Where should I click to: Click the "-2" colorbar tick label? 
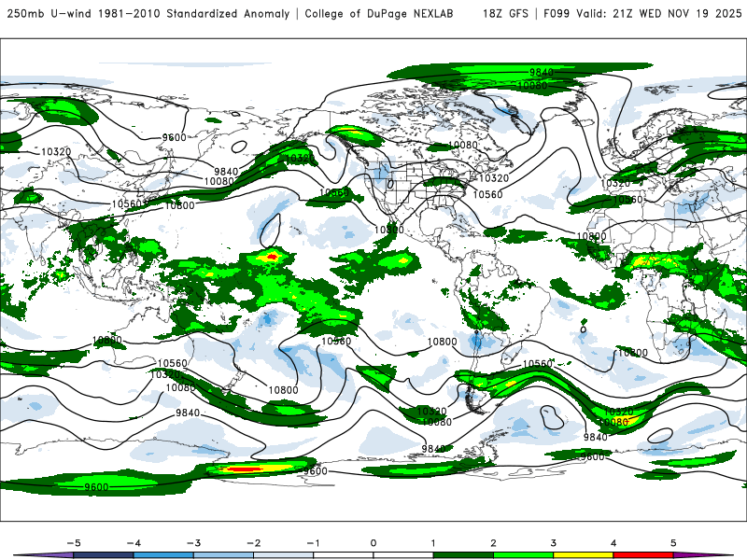(253, 543)
